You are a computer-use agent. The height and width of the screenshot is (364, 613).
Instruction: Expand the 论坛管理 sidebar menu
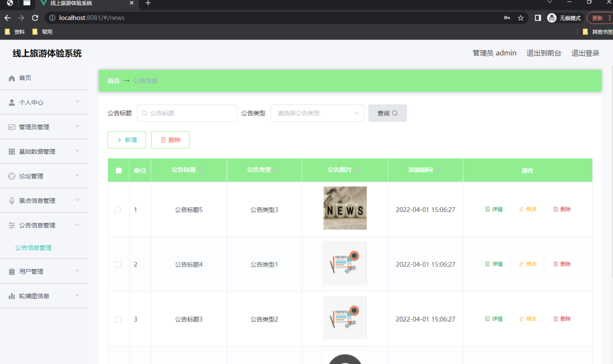pos(44,176)
